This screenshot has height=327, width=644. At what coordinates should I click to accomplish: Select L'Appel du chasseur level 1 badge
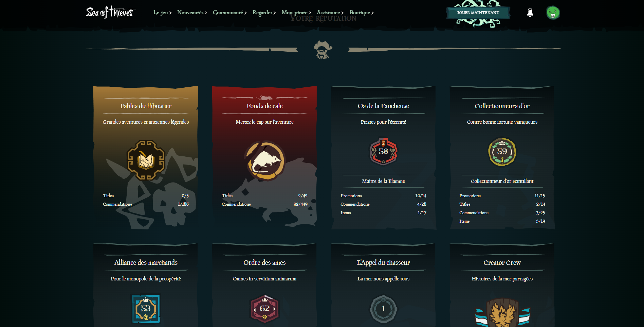coord(383,309)
